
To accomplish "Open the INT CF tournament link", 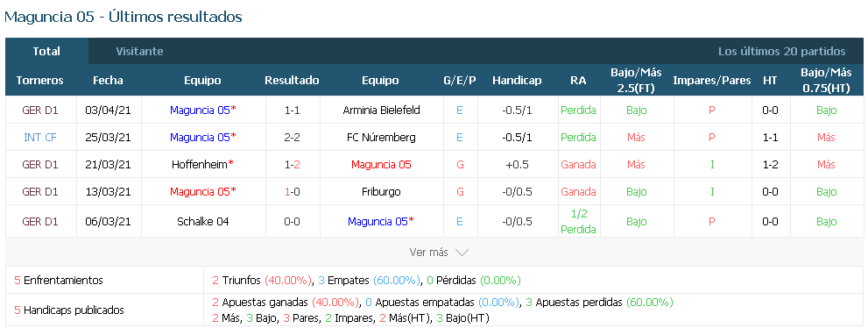I will point(40,137).
